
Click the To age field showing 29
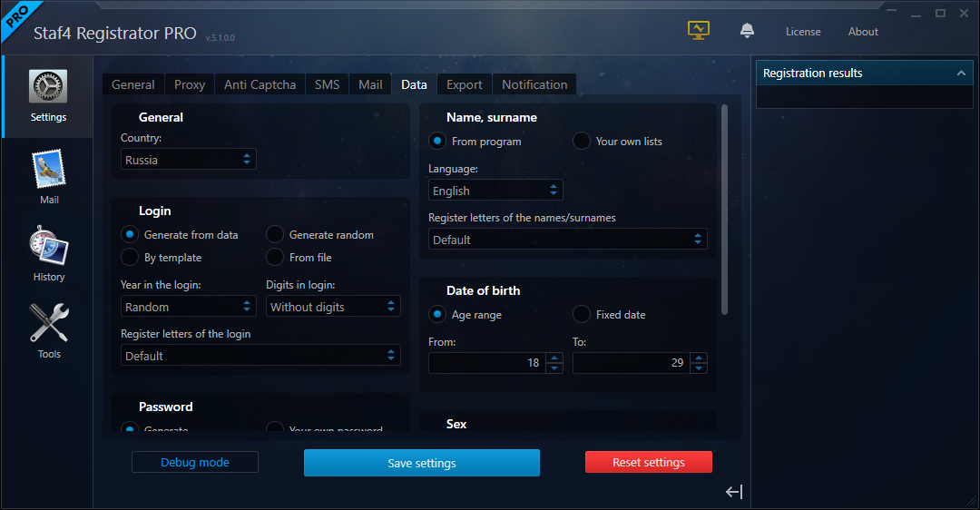tap(632, 362)
